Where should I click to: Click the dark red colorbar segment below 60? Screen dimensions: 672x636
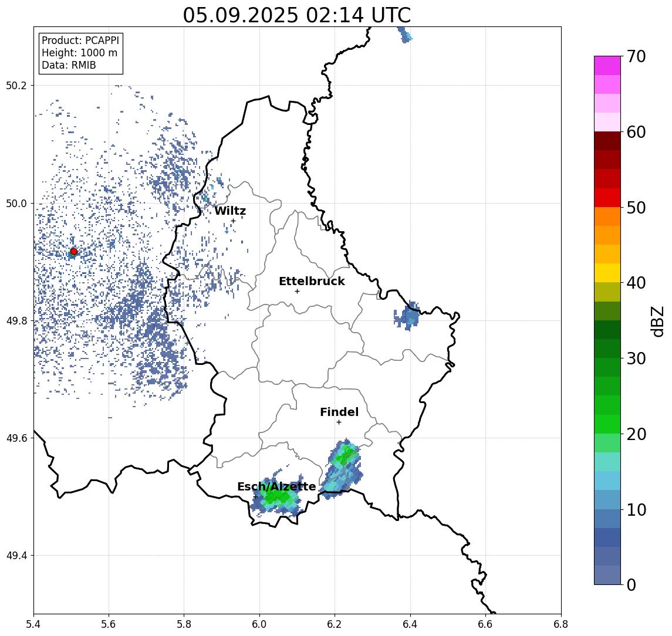click(x=607, y=141)
